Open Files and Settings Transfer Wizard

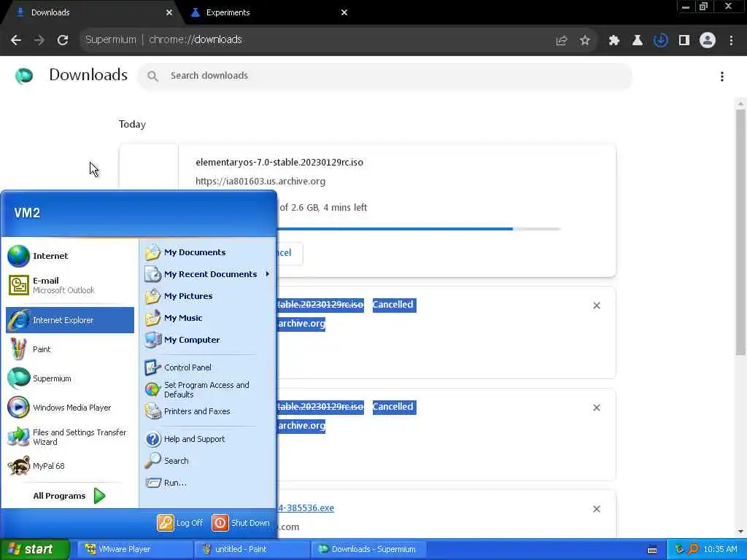(69, 437)
